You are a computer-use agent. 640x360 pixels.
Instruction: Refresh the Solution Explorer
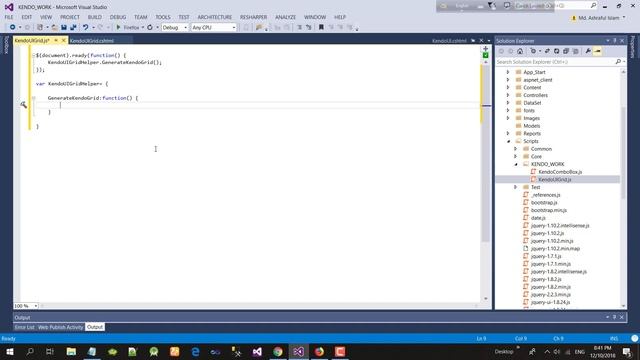(x=556, y=51)
